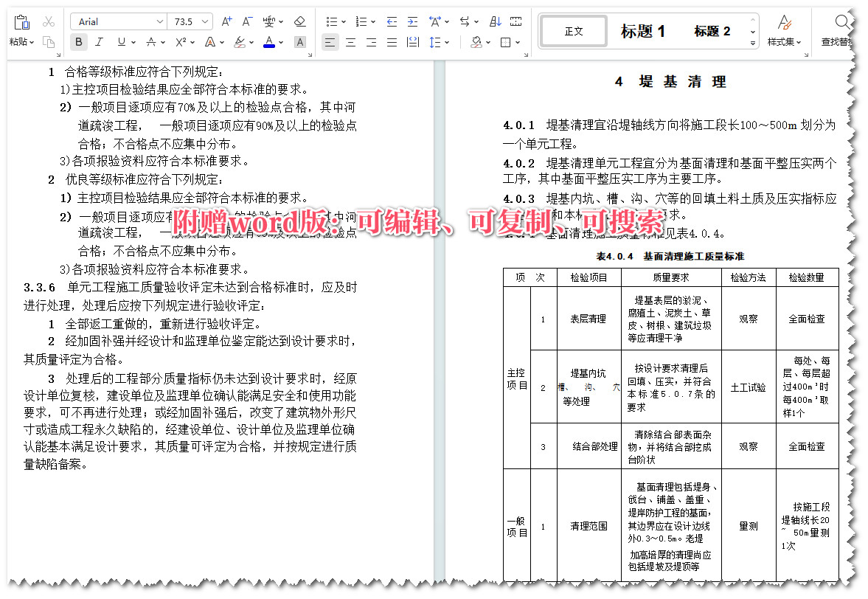Click the 4 堤基清理 chapter heading
The height and width of the screenshot is (599, 868).
670,82
